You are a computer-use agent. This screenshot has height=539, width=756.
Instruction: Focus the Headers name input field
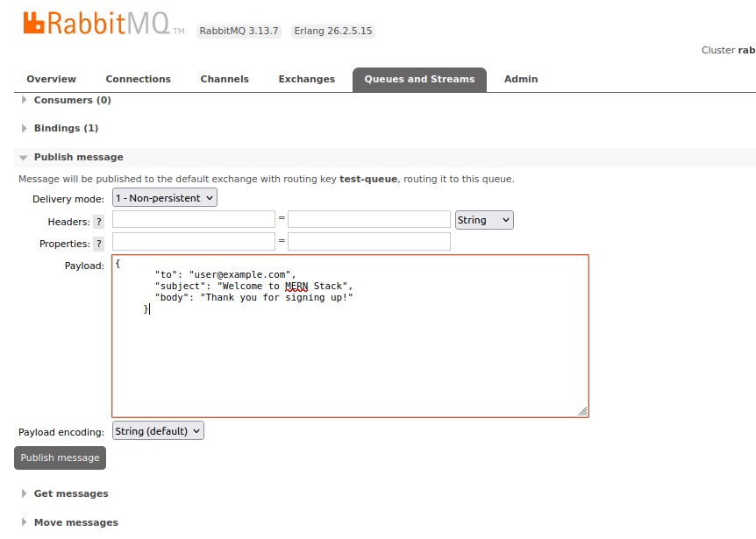194,219
